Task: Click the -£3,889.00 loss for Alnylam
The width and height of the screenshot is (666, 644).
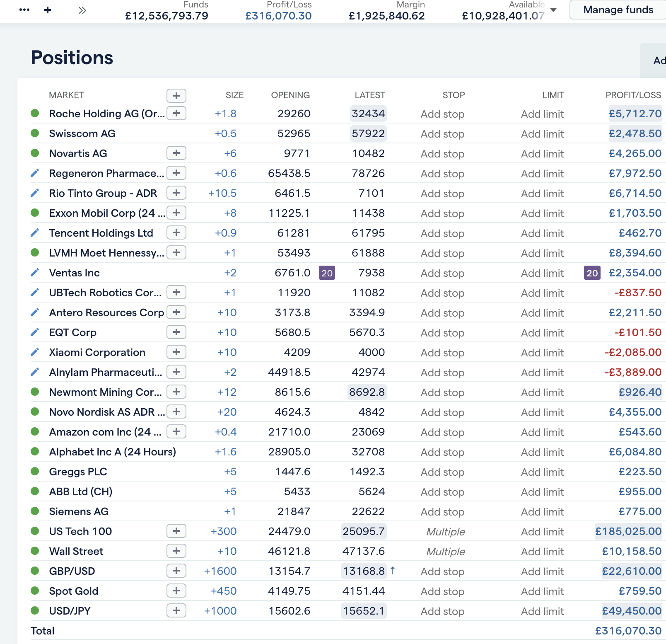Action: point(633,372)
